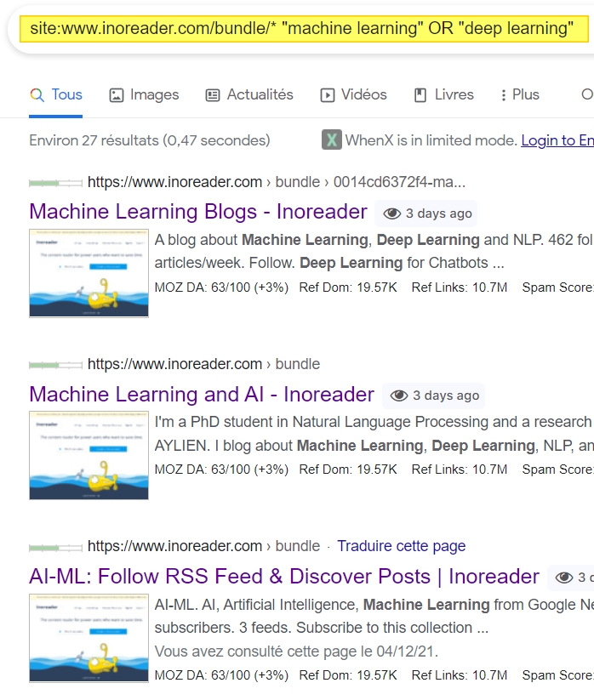Click the Machine Learning and AI result thumbnail
This screenshot has width=594, height=700.
(89, 455)
